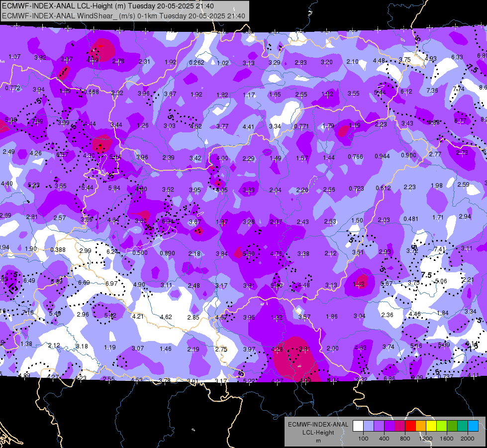Click the white legend swatch below 100
This screenshot has height=448, width=487.
click(x=358, y=426)
